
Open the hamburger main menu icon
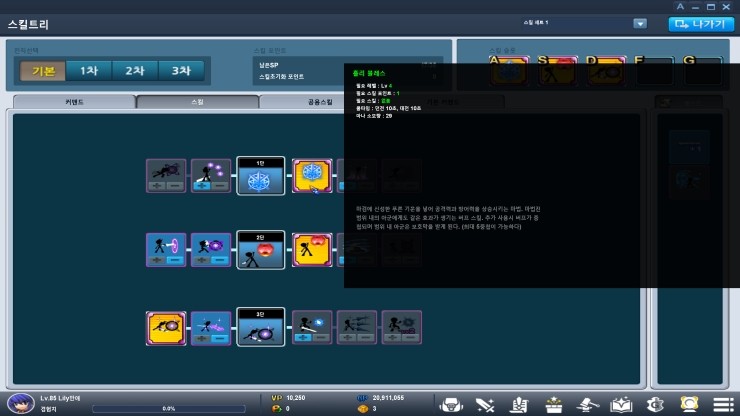click(723, 405)
